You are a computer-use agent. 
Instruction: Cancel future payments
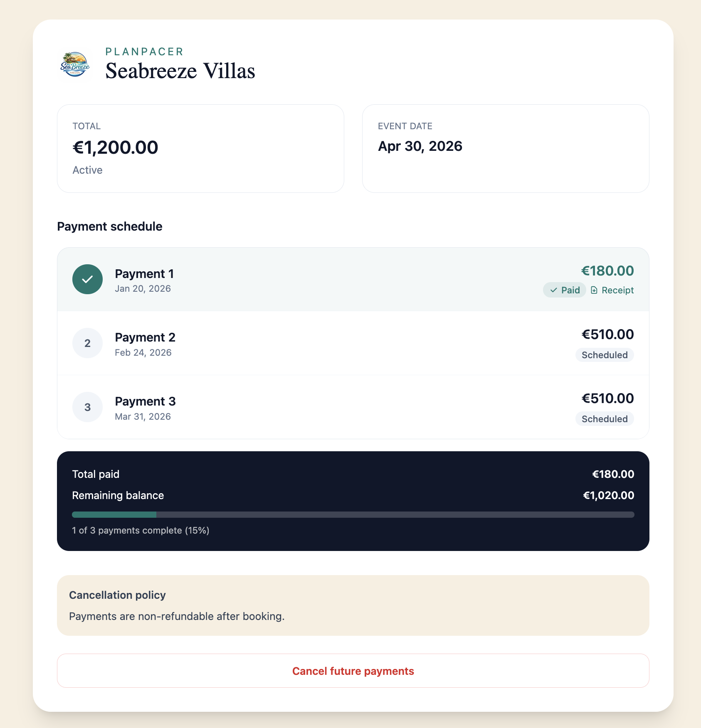[x=353, y=671]
